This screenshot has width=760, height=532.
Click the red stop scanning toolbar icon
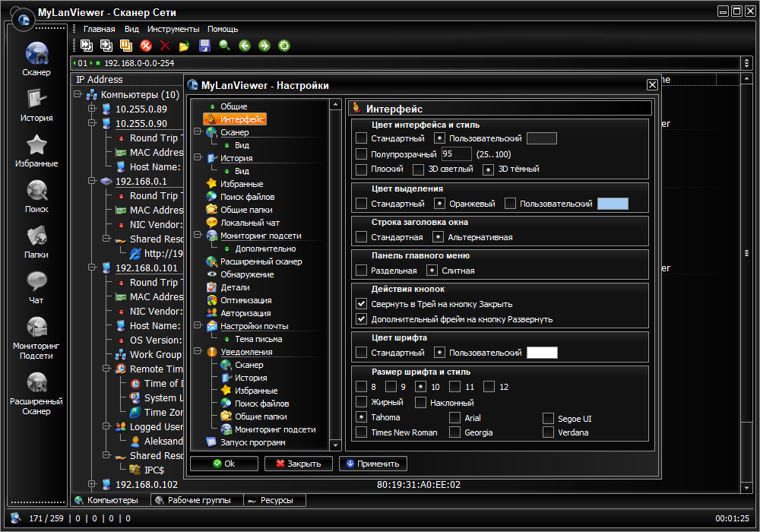146,46
